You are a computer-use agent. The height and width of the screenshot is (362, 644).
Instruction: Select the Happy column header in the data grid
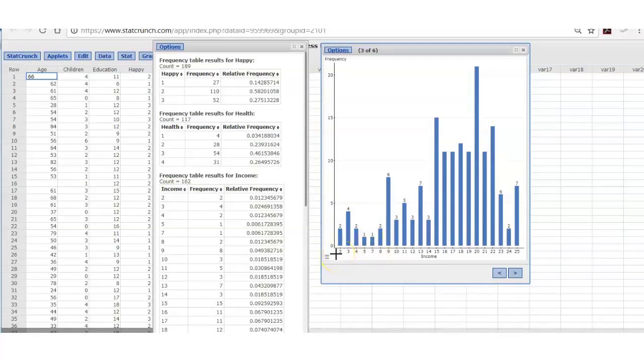tap(136, 69)
